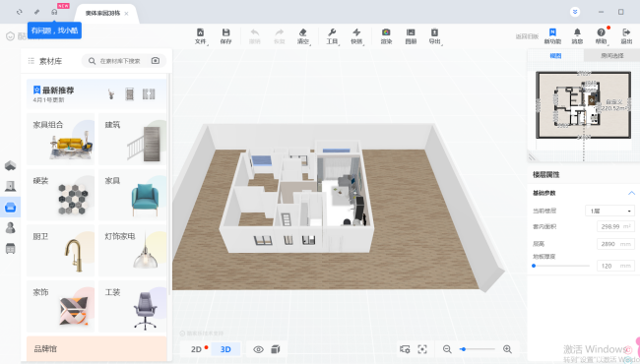Open the 当前楼层 dropdown showing 1层

(x=610, y=211)
